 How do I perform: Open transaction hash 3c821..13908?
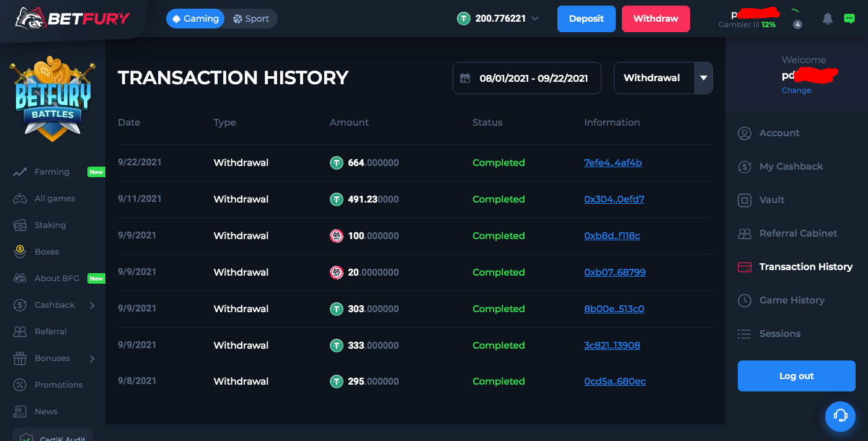coord(612,346)
